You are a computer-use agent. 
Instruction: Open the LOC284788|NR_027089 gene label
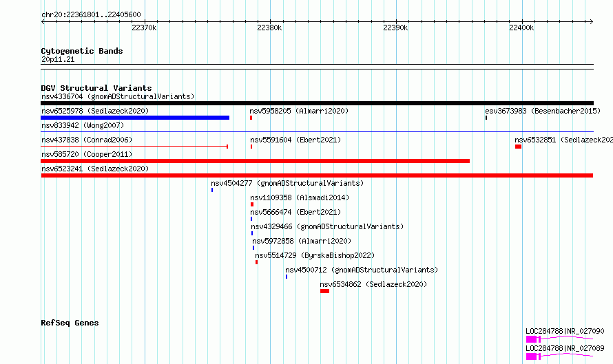pos(565,348)
